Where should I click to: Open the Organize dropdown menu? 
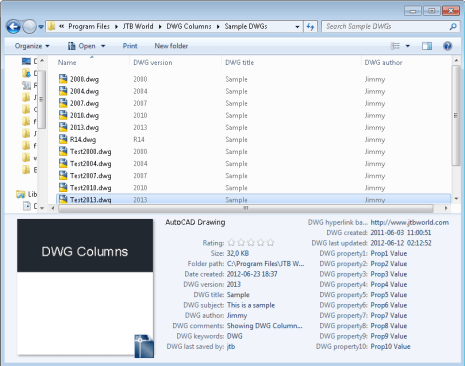(32, 46)
